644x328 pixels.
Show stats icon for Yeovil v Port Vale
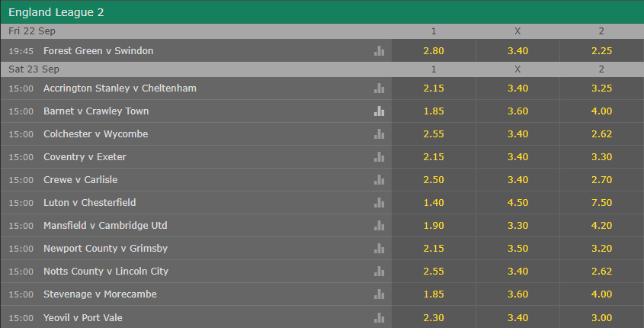coord(379,318)
